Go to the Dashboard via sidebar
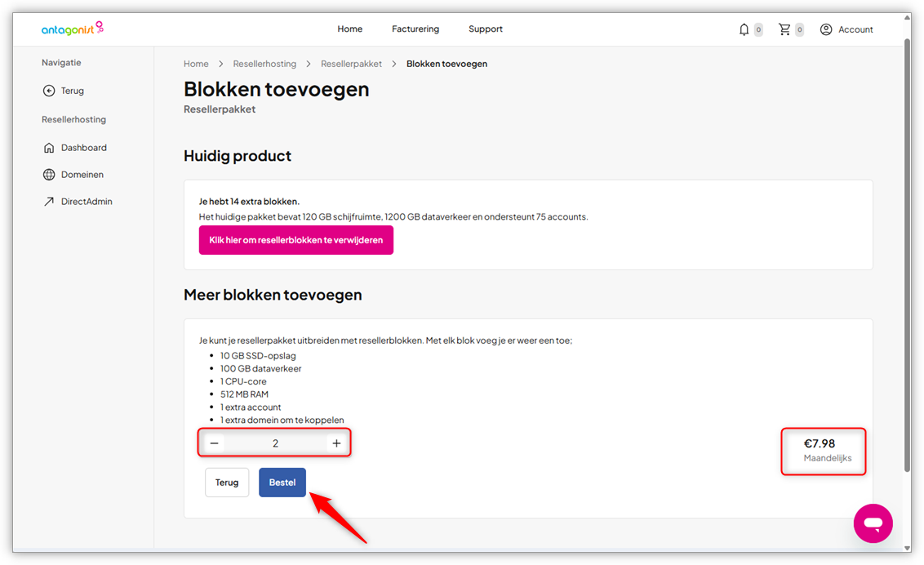This screenshot has height=565, width=924. [84, 147]
